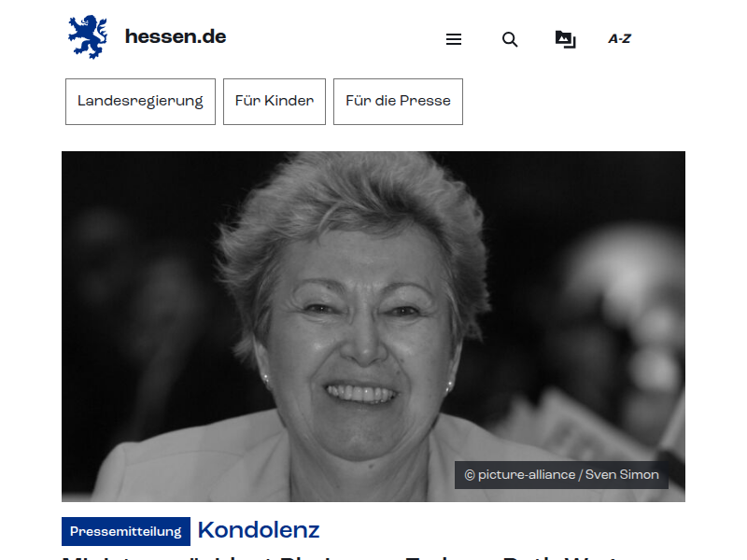Open the hamburger main menu

click(x=454, y=39)
